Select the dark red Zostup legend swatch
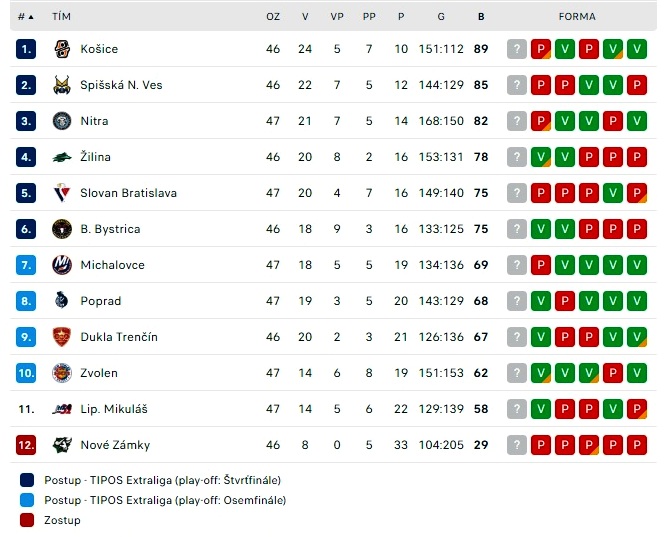Image resolution: width=664 pixels, height=537 pixels. click(x=27, y=520)
